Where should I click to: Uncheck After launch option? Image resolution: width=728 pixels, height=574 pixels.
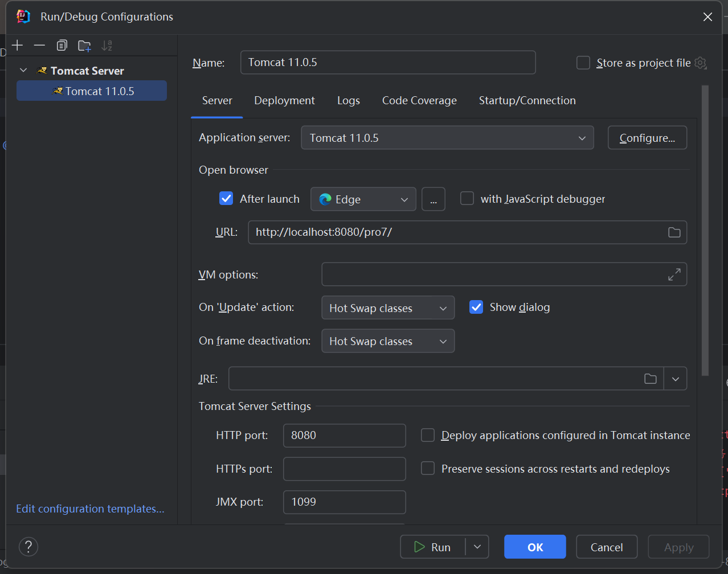tap(226, 199)
